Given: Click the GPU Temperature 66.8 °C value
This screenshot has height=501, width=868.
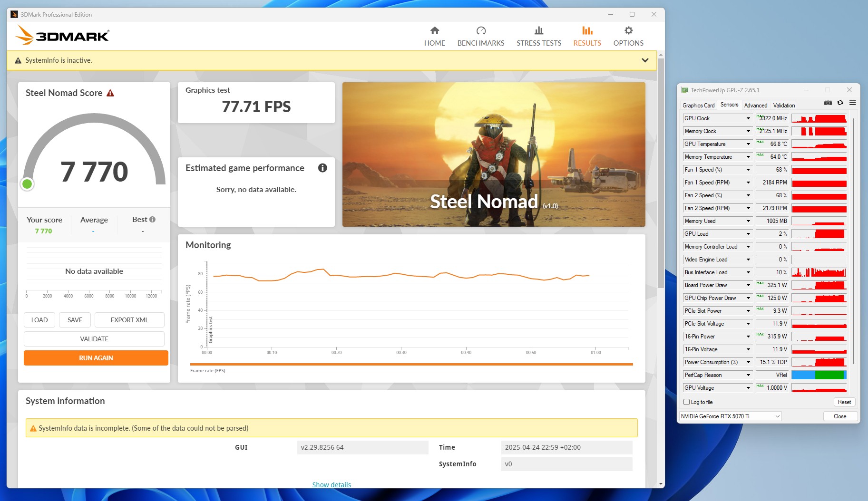Looking at the screenshot, I should point(772,144).
